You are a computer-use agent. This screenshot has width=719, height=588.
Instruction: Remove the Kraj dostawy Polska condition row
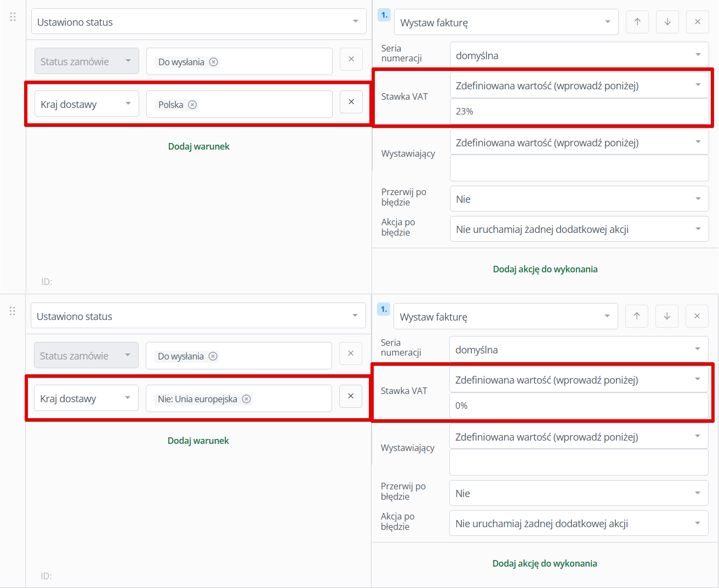(351, 102)
